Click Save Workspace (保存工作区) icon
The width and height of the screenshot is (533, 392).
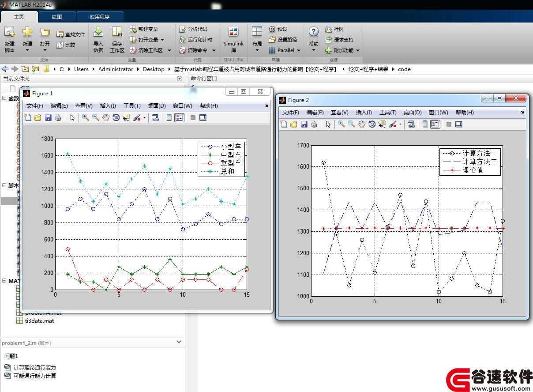[x=117, y=32]
